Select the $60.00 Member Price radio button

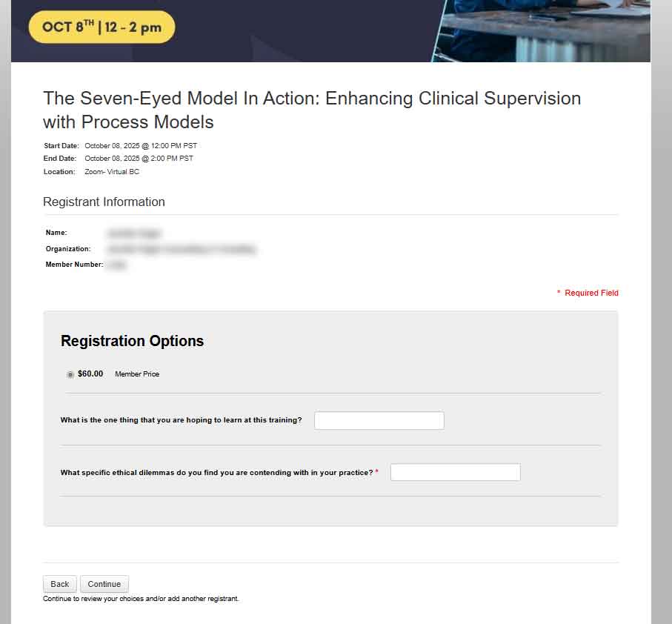coord(70,374)
